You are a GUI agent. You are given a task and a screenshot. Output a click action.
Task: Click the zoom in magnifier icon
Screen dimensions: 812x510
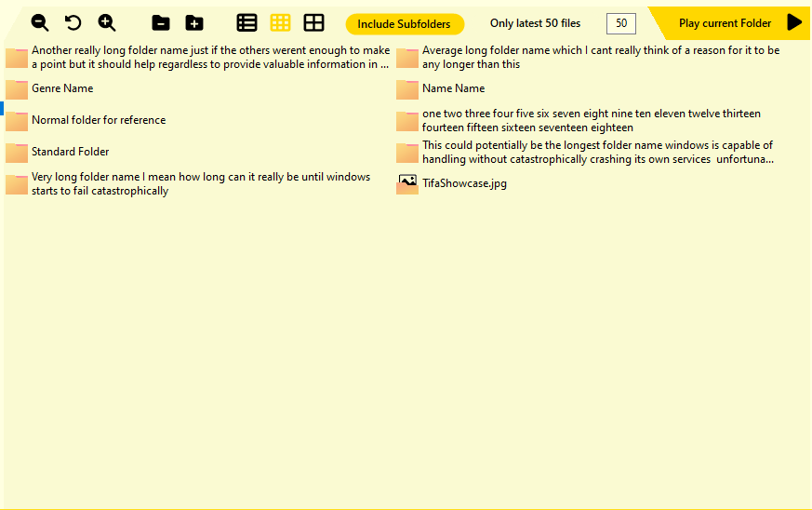coord(107,23)
